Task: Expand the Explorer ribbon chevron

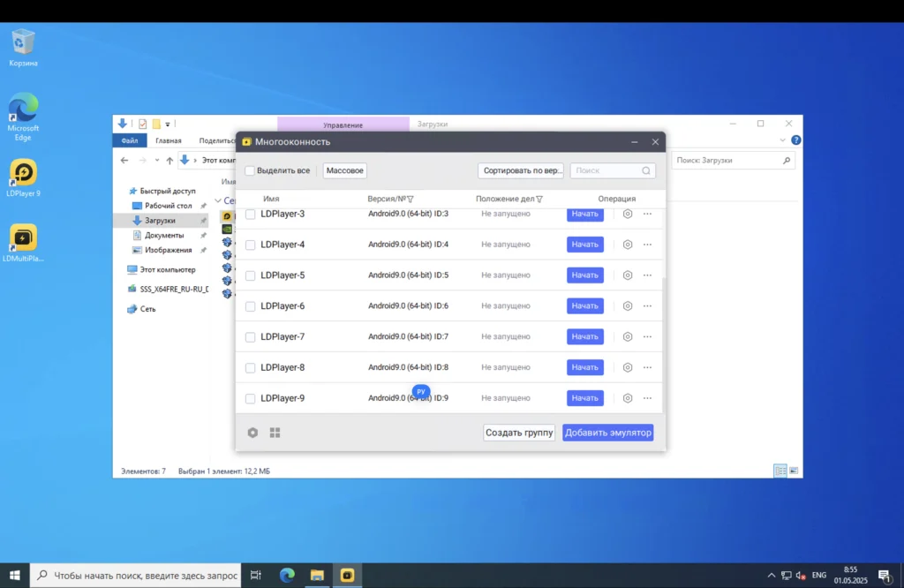Action: (782, 140)
